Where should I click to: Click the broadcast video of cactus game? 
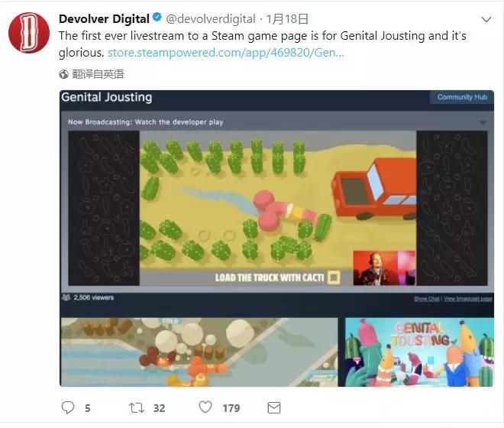click(x=278, y=208)
